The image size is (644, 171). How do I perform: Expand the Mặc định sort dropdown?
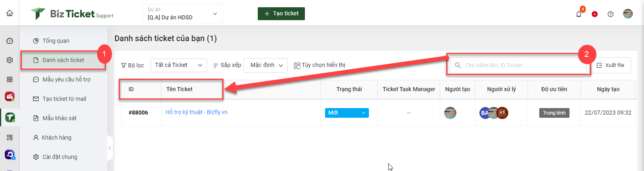[x=266, y=65]
